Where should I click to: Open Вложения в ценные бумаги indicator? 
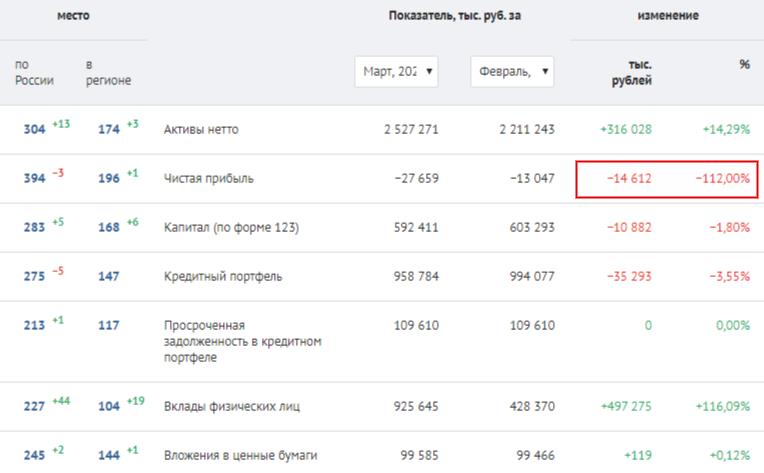(240, 455)
